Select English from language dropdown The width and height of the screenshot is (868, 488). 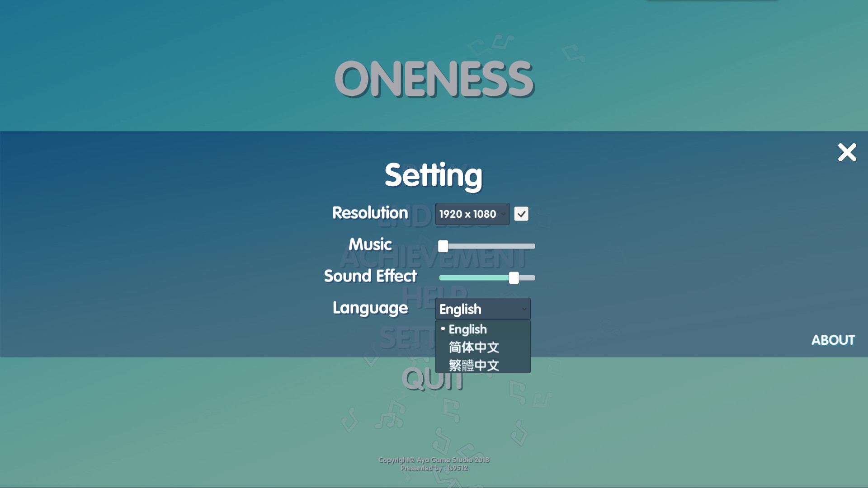click(x=468, y=328)
